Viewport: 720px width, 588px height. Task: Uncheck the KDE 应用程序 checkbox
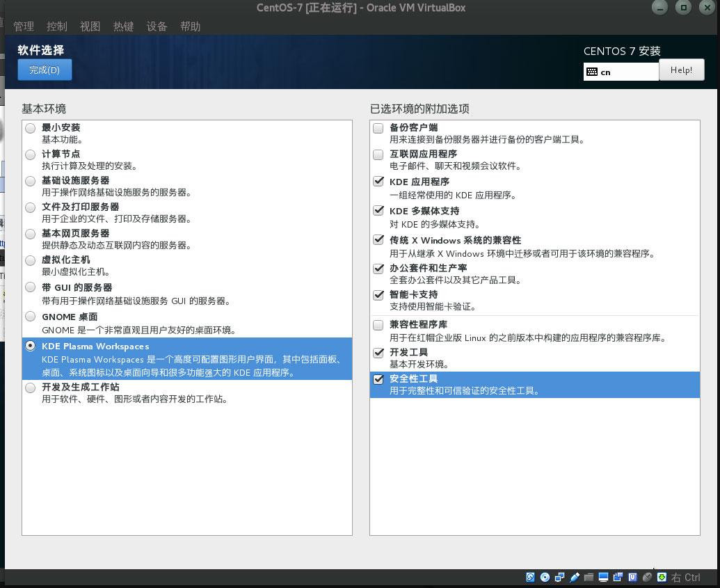pos(378,182)
